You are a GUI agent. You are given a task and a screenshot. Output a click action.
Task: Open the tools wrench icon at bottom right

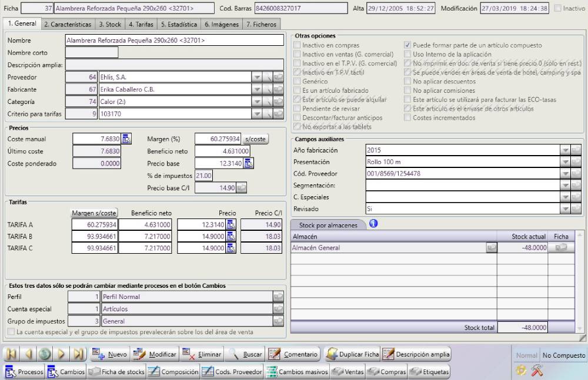(x=536, y=371)
